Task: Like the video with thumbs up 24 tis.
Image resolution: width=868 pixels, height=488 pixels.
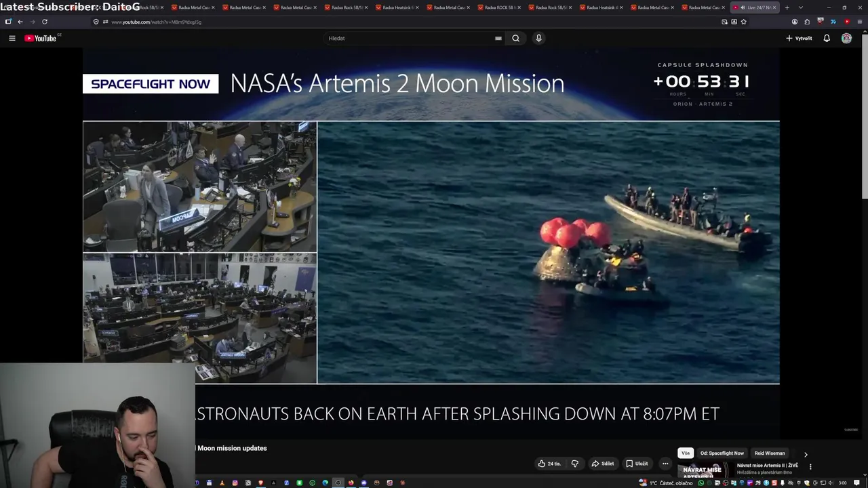Action: coord(549,464)
